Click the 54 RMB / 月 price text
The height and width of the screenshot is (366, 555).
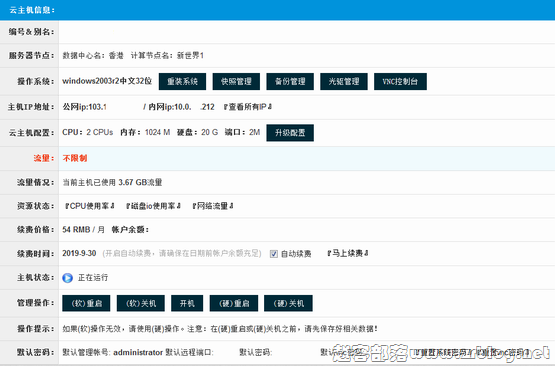tap(84, 230)
